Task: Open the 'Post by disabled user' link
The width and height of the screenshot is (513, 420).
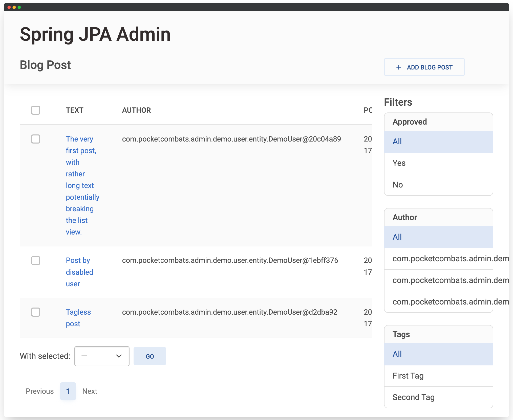Action: [79, 272]
